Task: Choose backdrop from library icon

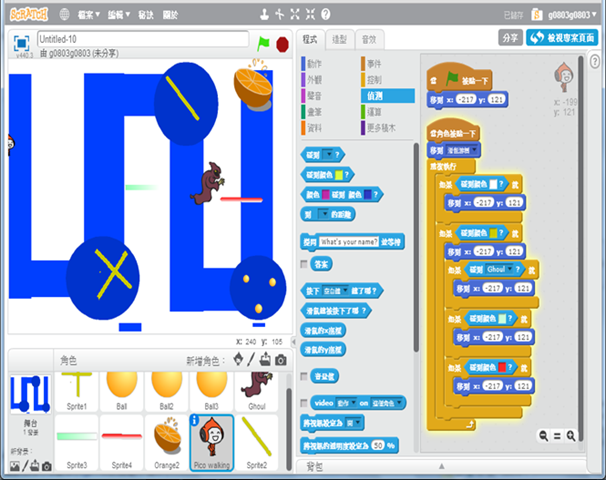Action: click(x=15, y=466)
